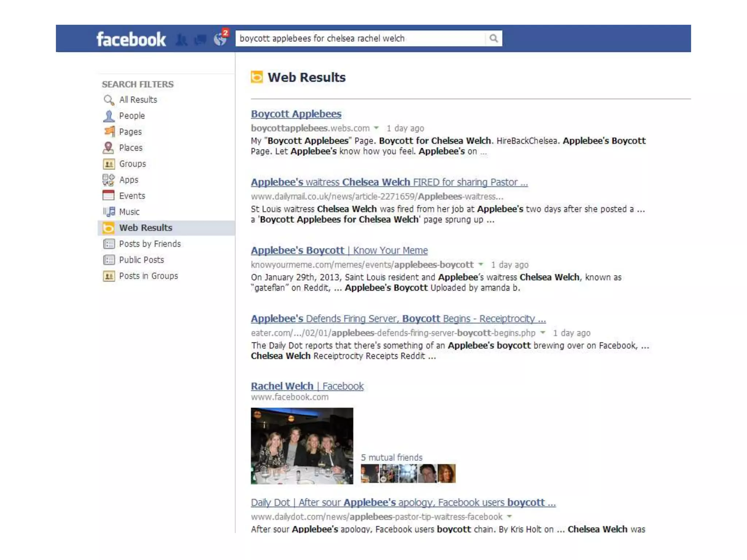Expand dropdown arrow beside knowyourmeme.com URL
This screenshot has width=747, height=560.
point(481,264)
